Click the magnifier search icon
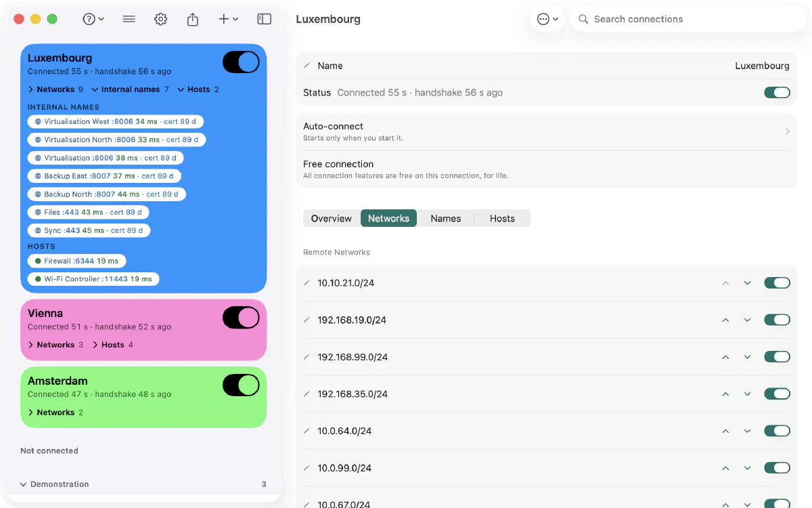This screenshot has width=812, height=508. pos(583,19)
